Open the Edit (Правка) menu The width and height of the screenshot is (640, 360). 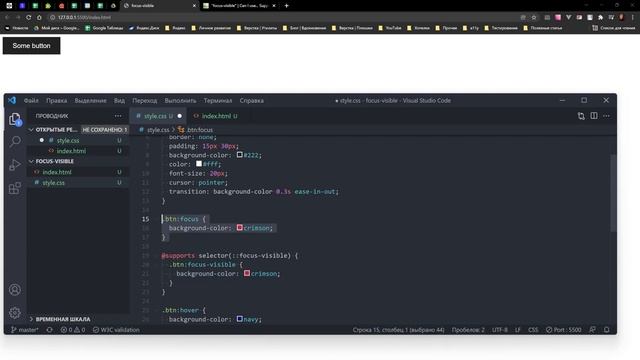(56, 100)
